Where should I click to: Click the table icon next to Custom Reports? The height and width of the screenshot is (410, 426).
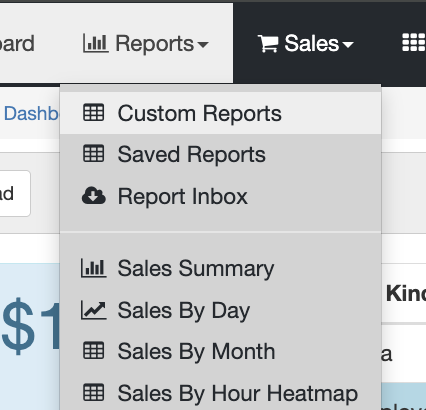pos(93,113)
